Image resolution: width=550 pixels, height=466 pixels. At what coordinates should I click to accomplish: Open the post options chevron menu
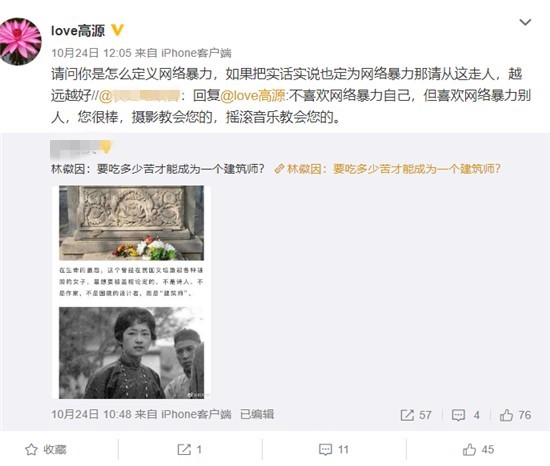click(525, 22)
